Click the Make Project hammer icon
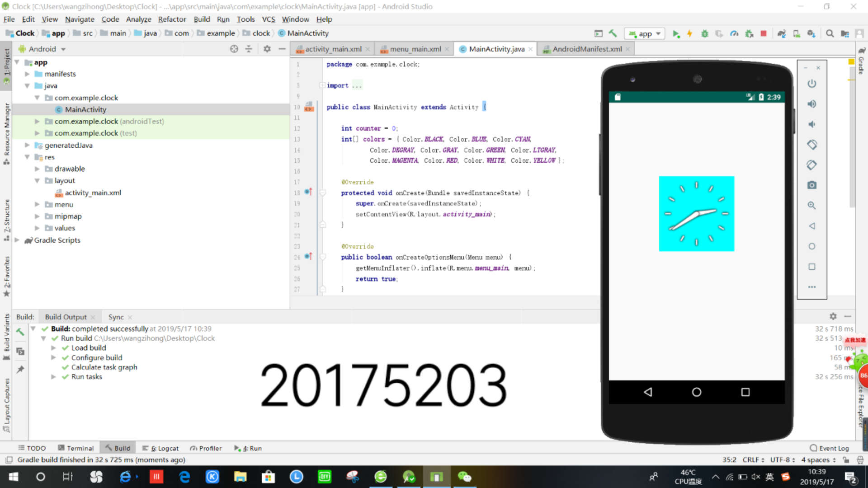The width and height of the screenshot is (868, 488). point(613,33)
